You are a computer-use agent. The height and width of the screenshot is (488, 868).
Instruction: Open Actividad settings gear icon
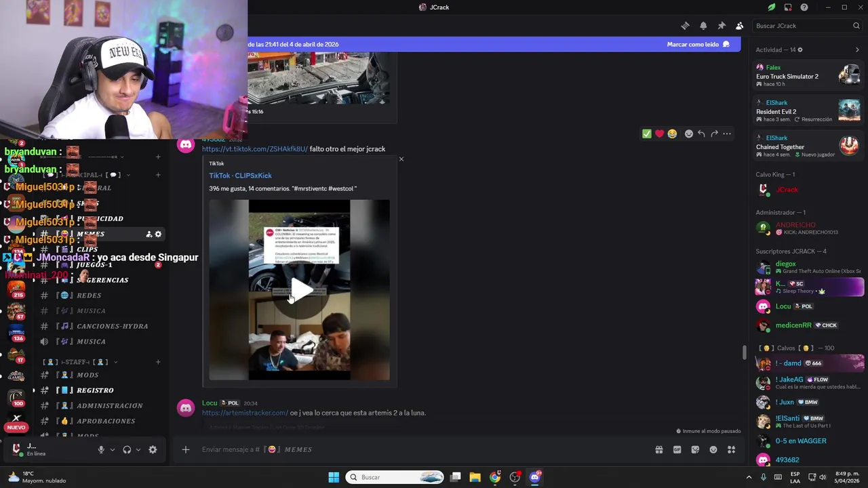click(800, 49)
